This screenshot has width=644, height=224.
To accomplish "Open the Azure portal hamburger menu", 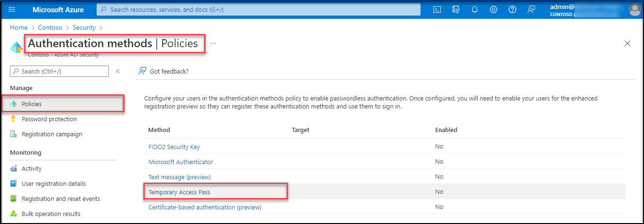I will point(12,9).
